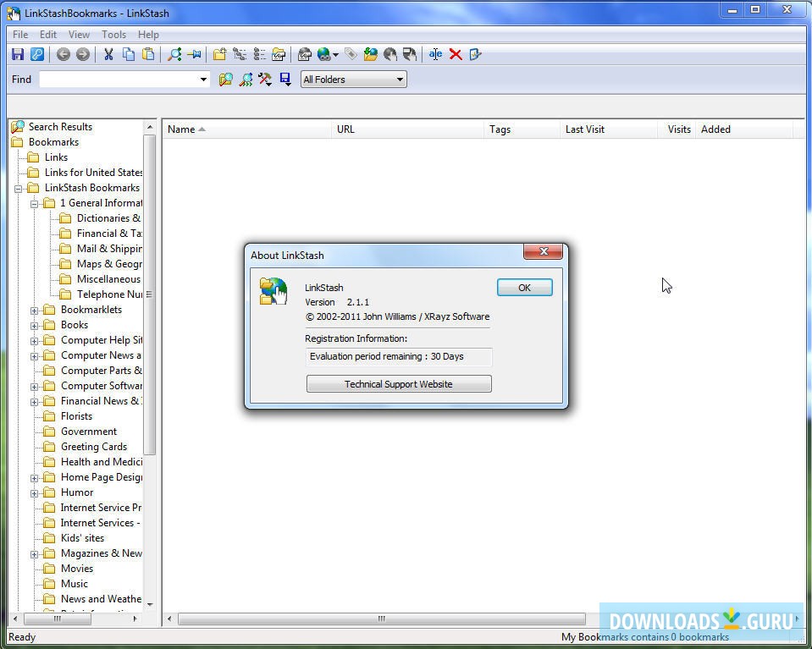Select the Florists folder
The width and height of the screenshot is (812, 649).
point(76,416)
